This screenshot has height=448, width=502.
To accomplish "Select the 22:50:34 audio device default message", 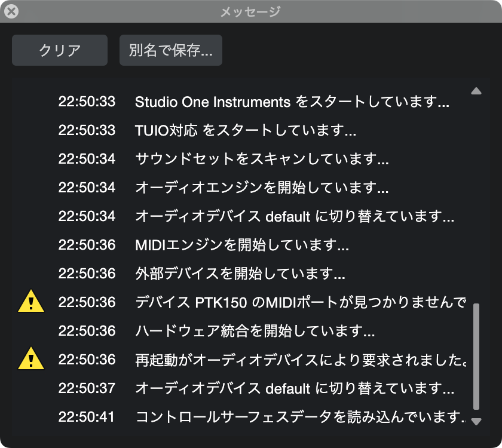I will coord(294,216).
